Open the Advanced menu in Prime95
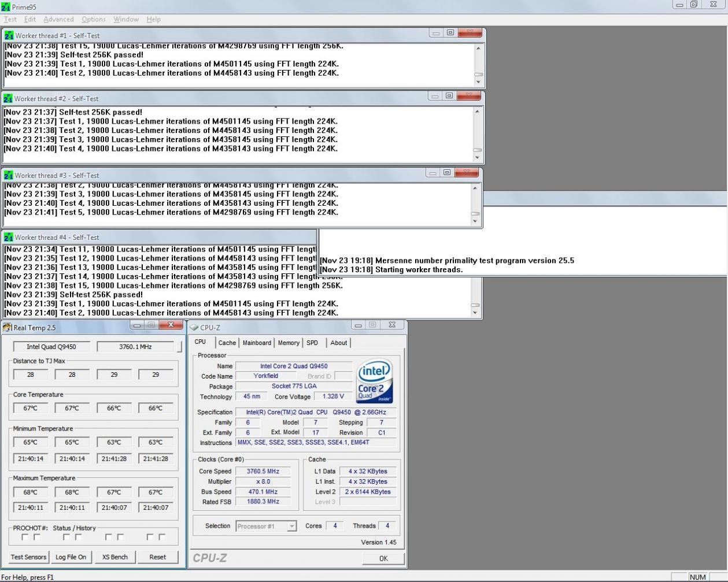Image resolution: width=728 pixels, height=582 pixels. tap(58, 19)
